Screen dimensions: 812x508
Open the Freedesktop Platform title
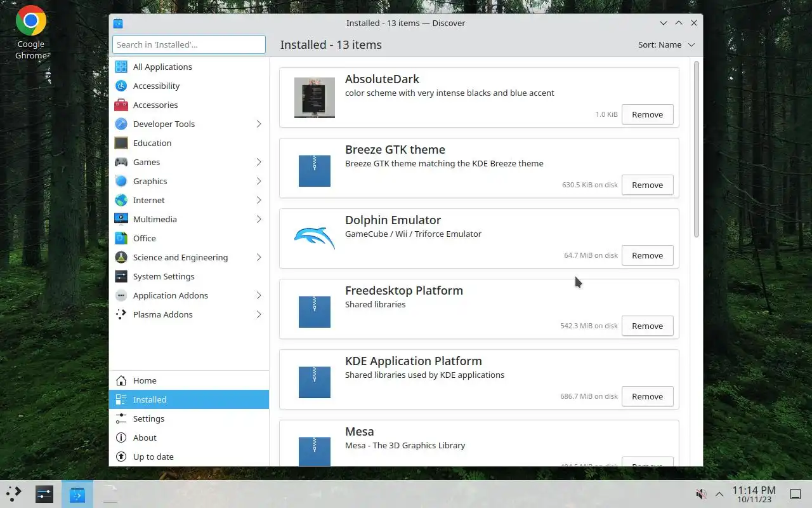(404, 290)
